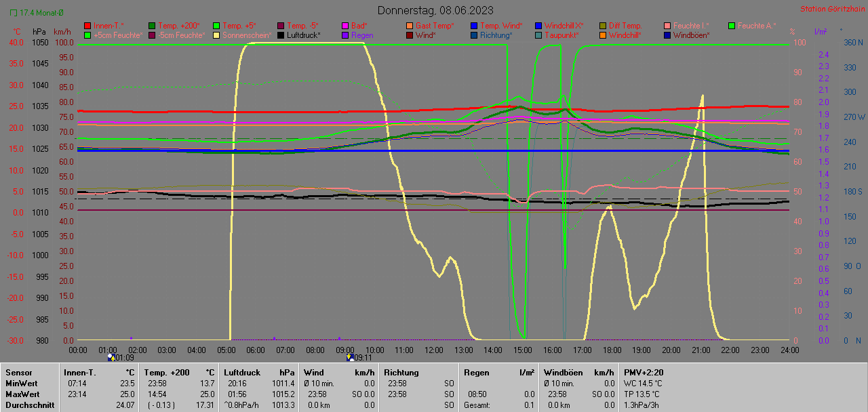The image size is (868, 412).
Task: Click the green square beside 17.4 Monat-Ø
Action: (14, 12)
